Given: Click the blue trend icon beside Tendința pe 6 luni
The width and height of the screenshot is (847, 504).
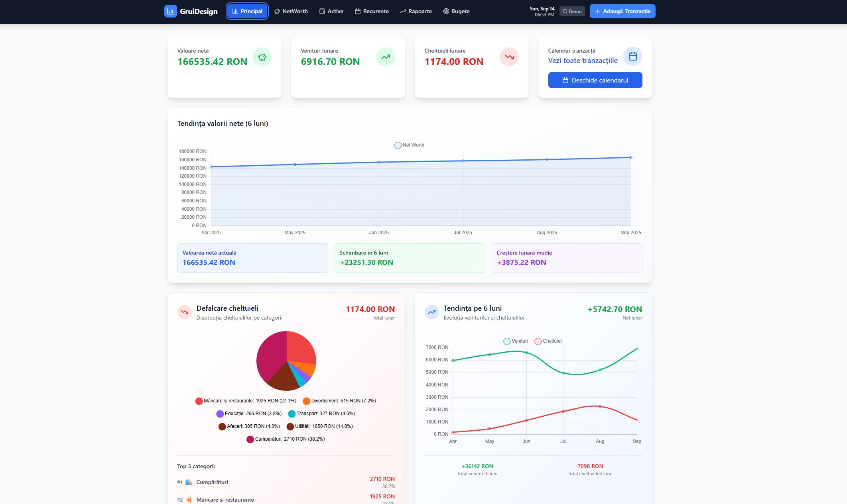Looking at the screenshot, I should click(x=431, y=312).
